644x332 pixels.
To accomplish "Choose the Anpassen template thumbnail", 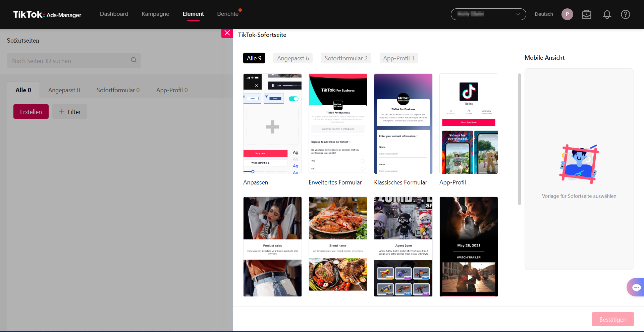I will point(272,124).
